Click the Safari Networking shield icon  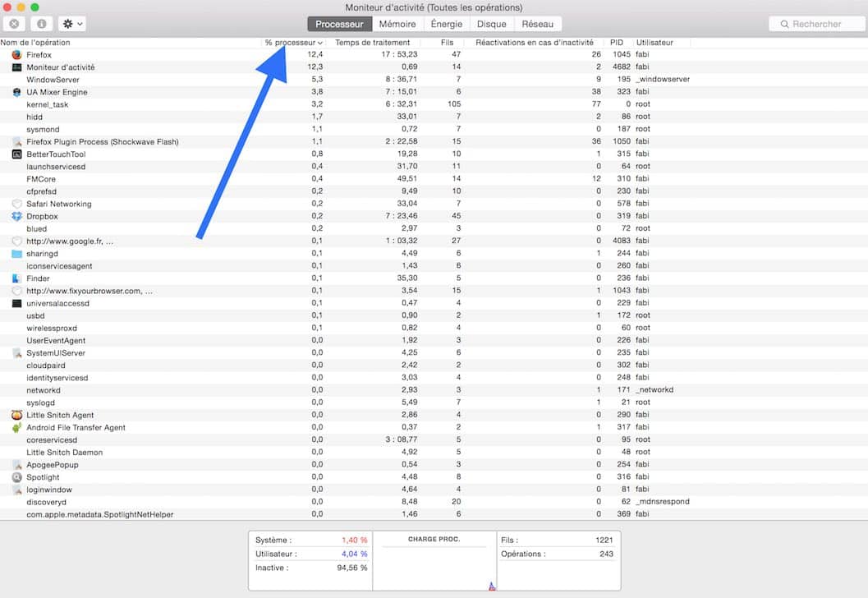point(16,204)
